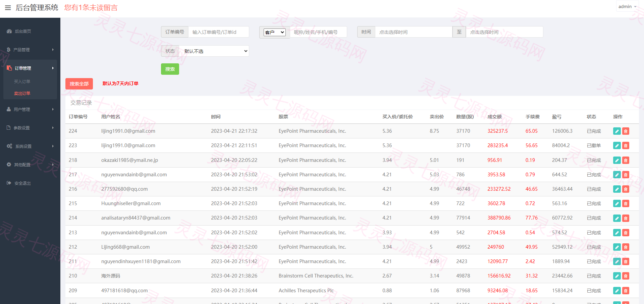
Task: Click edit icon for order 224
Action: coord(617,131)
